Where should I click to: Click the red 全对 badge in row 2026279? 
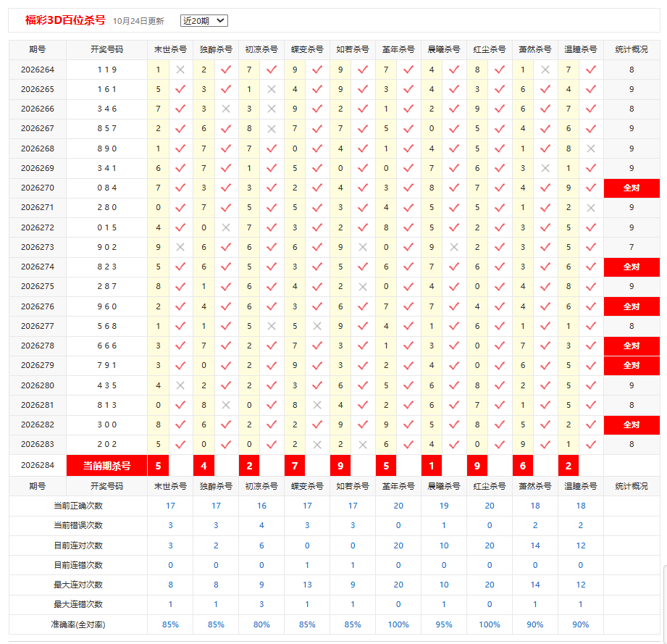(632, 365)
